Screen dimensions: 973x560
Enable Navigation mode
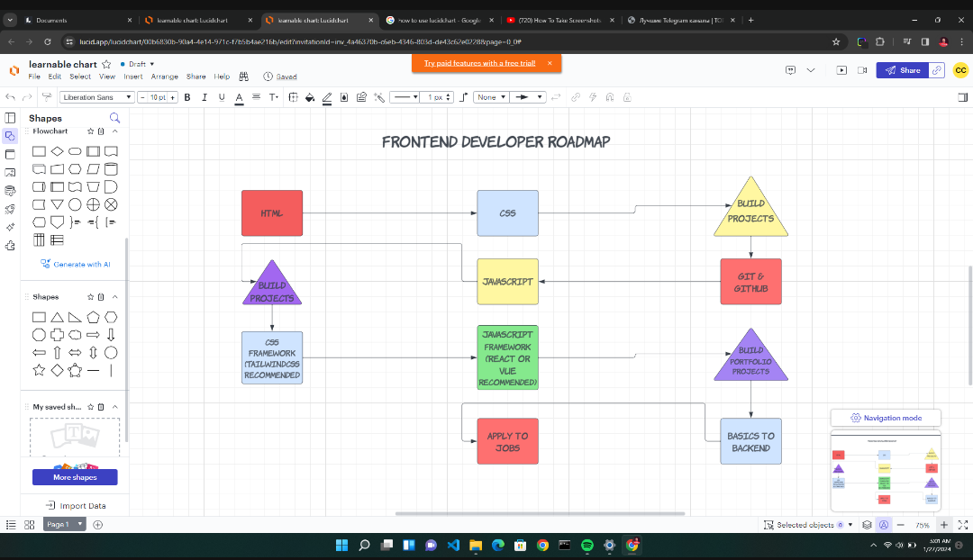pyautogui.click(x=886, y=418)
